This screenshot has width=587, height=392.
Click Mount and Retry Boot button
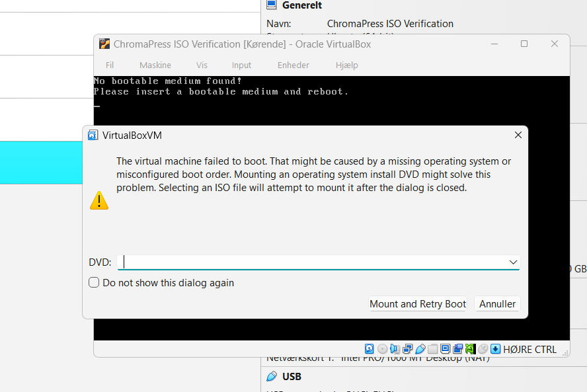[x=418, y=303]
